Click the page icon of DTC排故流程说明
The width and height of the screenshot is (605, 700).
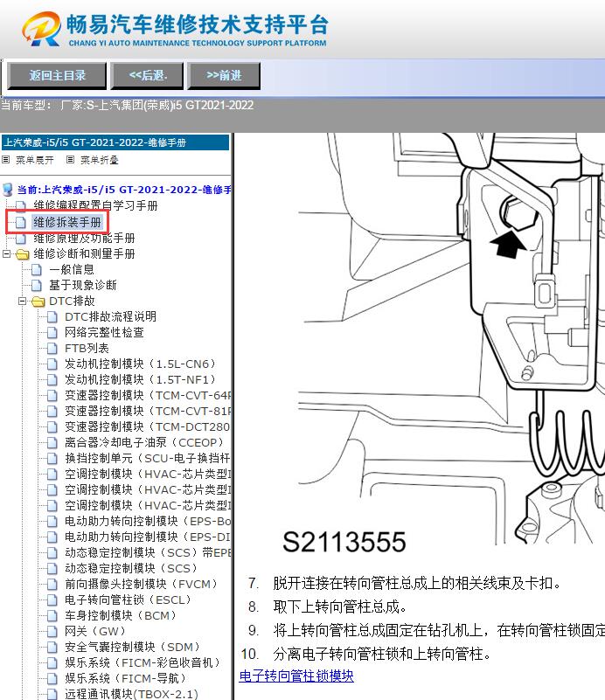(x=52, y=317)
